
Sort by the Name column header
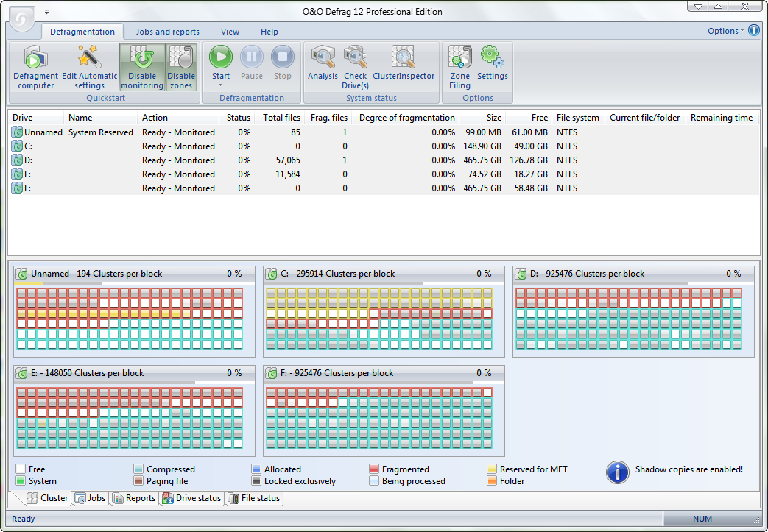(100, 118)
